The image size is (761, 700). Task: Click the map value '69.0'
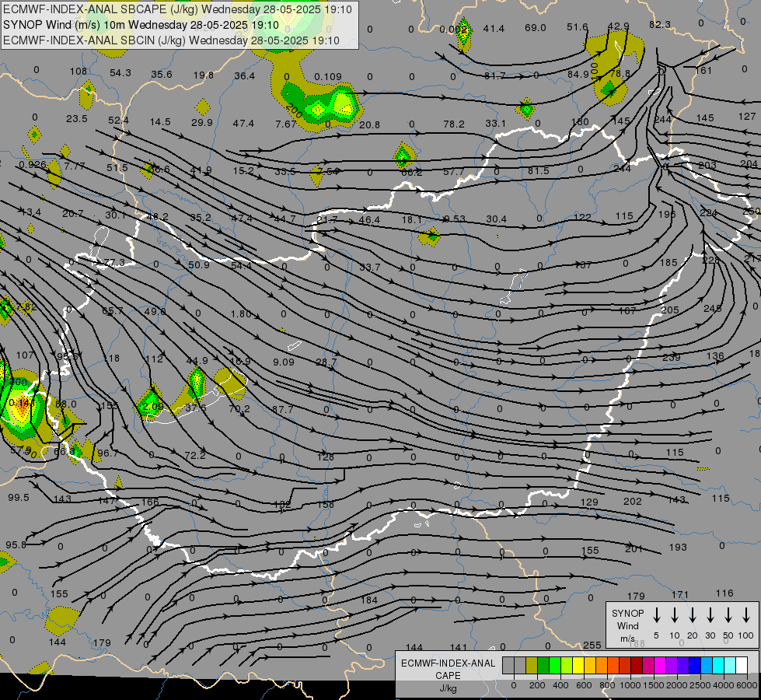[536, 28]
